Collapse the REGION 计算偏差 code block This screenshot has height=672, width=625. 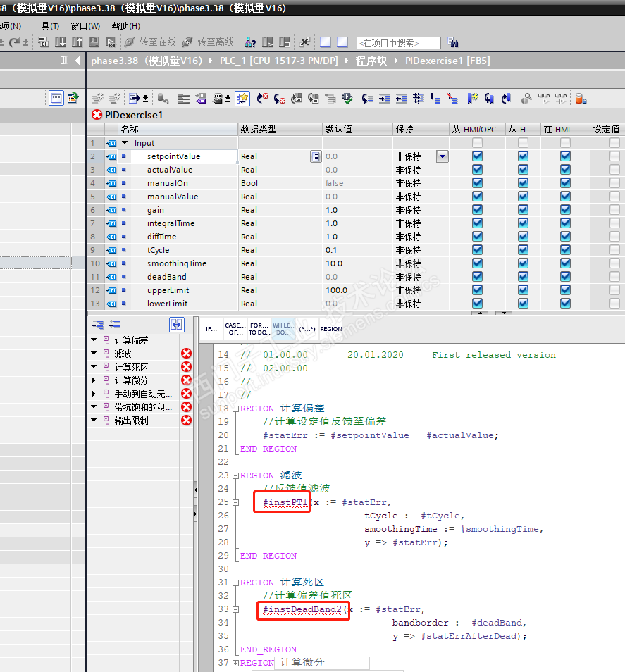[x=235, y=409]
